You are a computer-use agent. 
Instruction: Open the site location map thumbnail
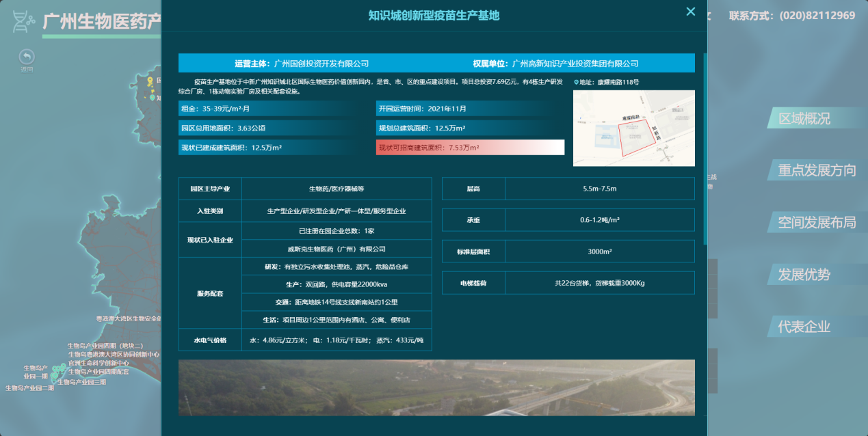633,128
